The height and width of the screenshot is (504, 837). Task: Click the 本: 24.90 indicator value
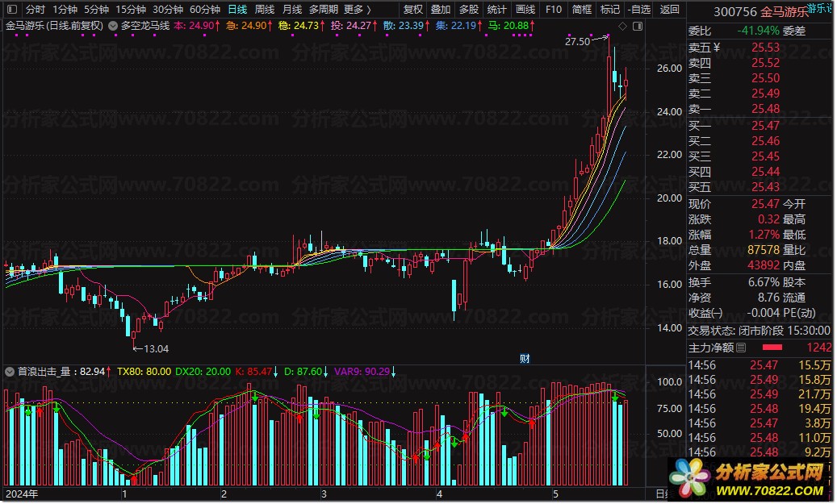coord(196,26)
